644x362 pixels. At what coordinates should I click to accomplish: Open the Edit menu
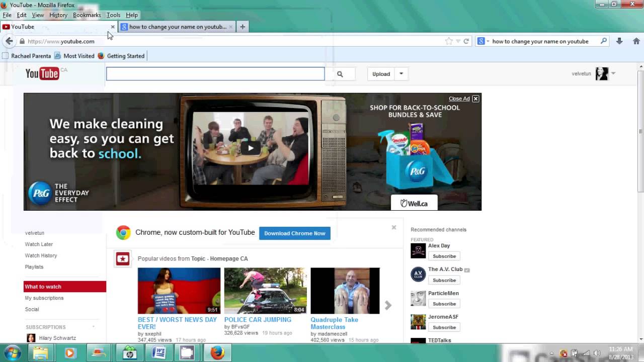[22, 15]
